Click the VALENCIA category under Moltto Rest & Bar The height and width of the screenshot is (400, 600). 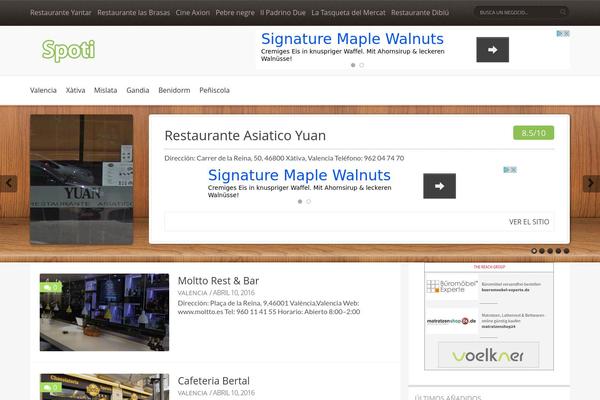pos(192,293)
